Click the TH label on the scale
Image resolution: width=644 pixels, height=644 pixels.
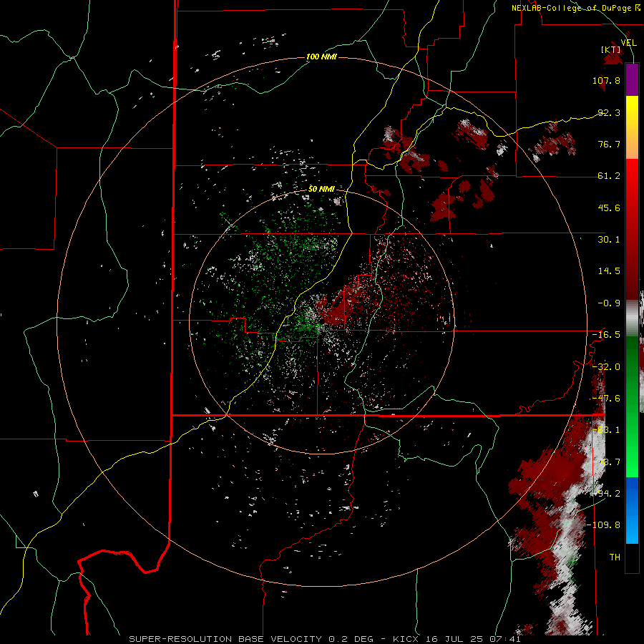click(615, 557)
